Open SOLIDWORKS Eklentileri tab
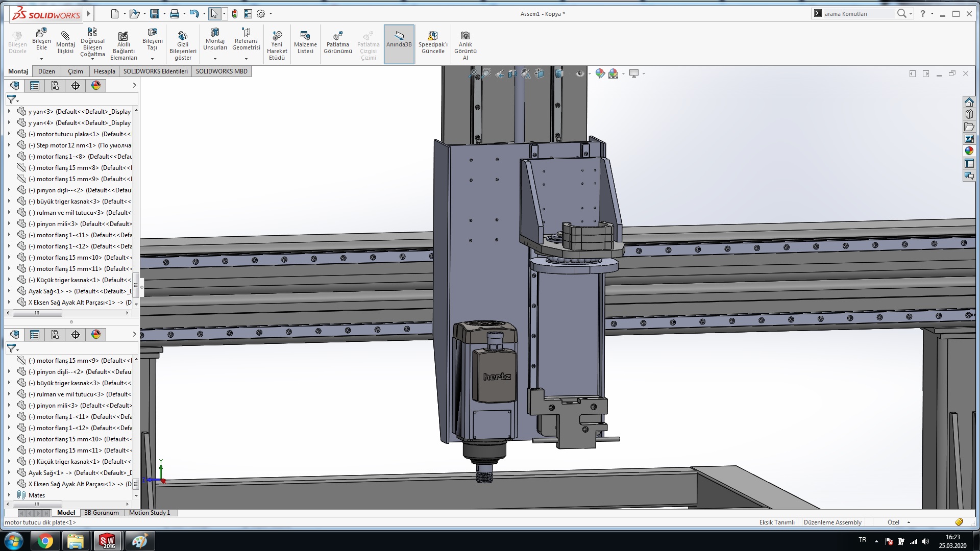The height and width of the screenshot is (551, 980). [156, 71]
